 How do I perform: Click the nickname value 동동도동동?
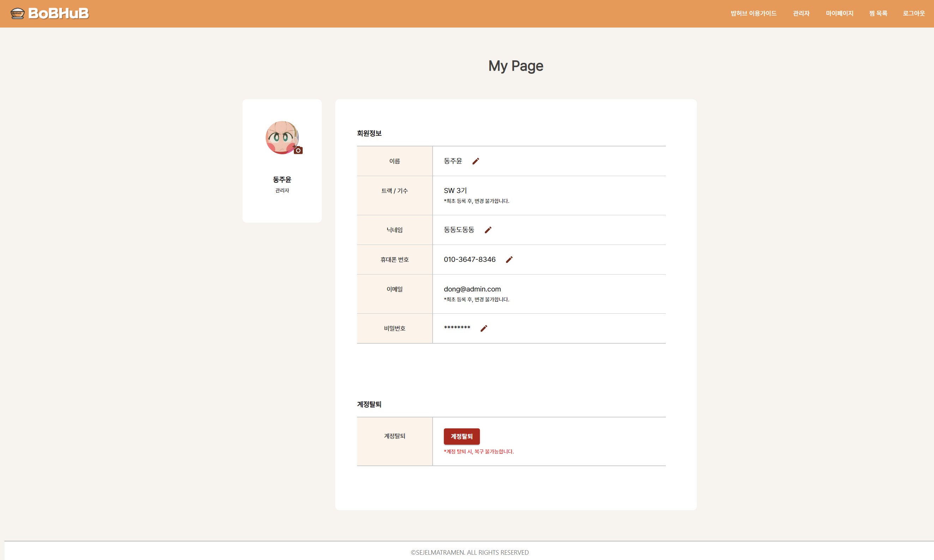tap(459, 230)
